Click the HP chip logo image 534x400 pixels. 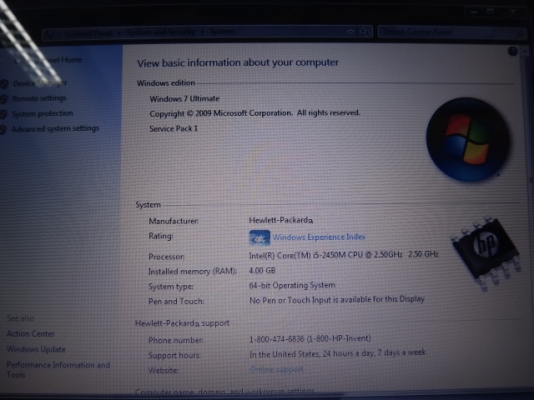(x=487, y=253)
